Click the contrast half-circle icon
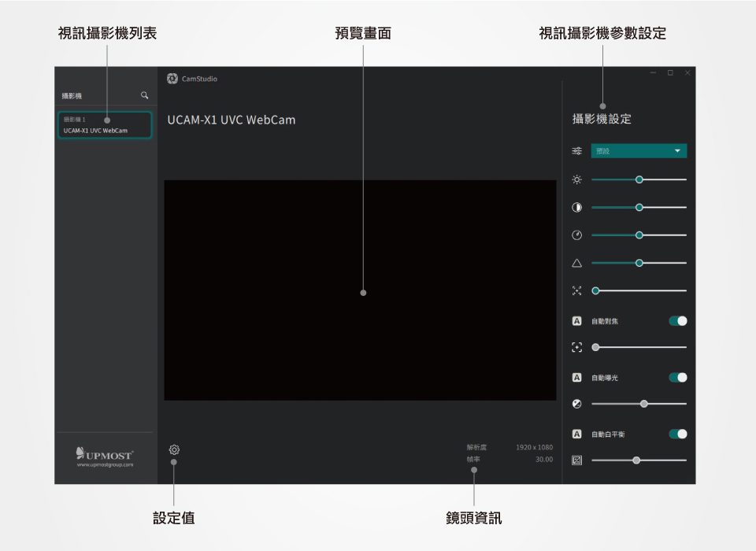 [x=576, y=207]
